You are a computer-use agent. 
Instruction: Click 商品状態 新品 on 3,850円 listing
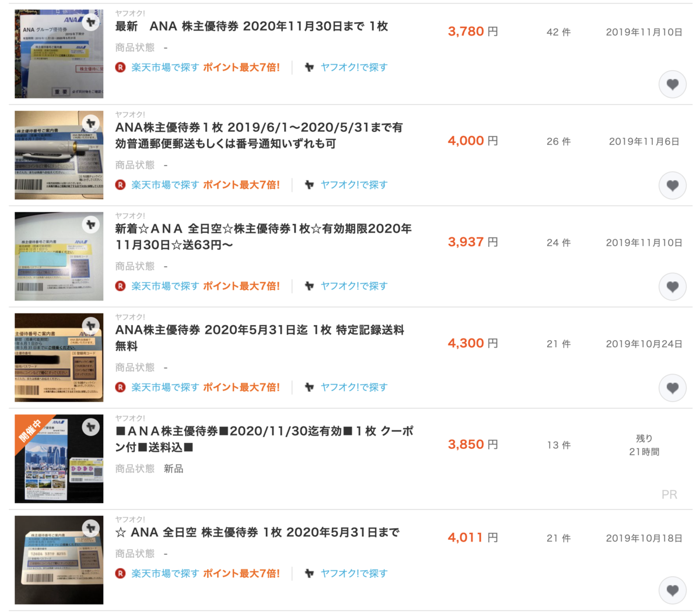[x=149, y=469]
